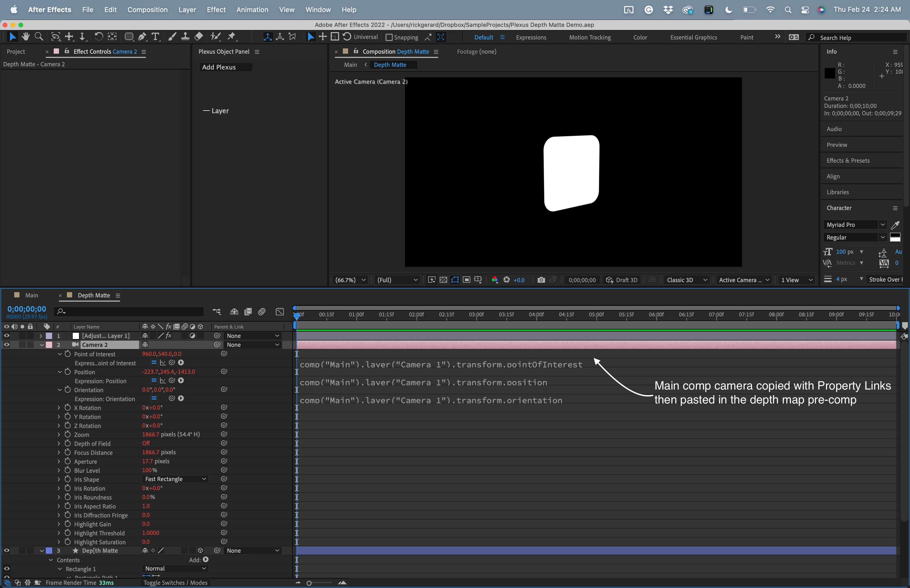Image resolution: width=910 pixels, height=588 pixels.
Task: Select the Rectangle shape tool
Action: coord(129,37)
